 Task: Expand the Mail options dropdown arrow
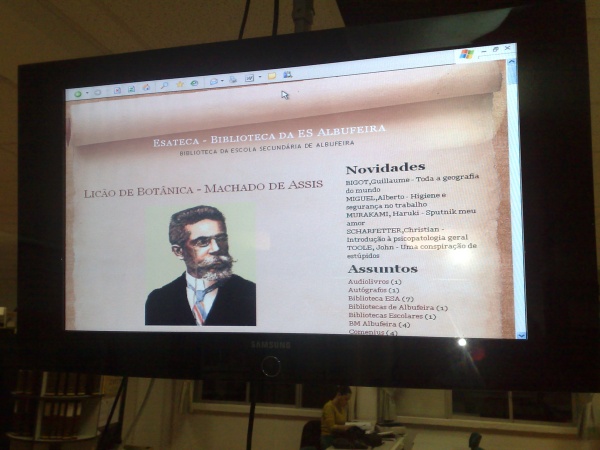(222, 81)
